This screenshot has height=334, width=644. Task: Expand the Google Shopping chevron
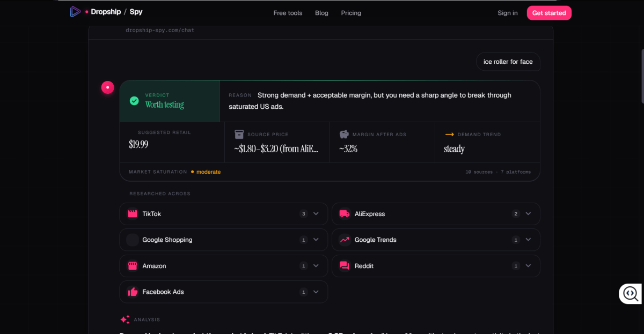(316, 240)
